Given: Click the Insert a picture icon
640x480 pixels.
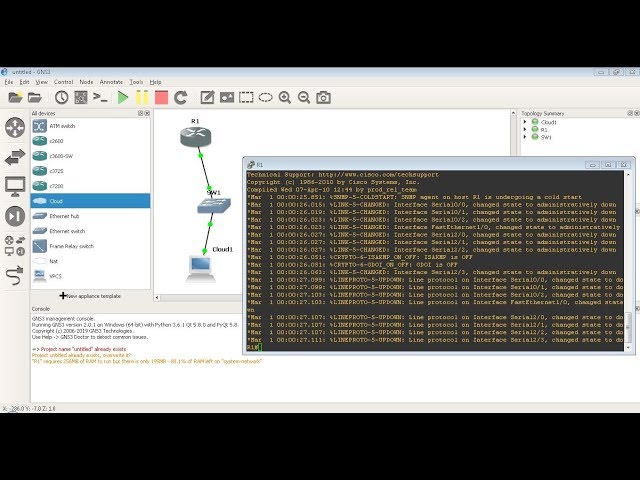Looking at the screenshot, I should coord(227,98).
